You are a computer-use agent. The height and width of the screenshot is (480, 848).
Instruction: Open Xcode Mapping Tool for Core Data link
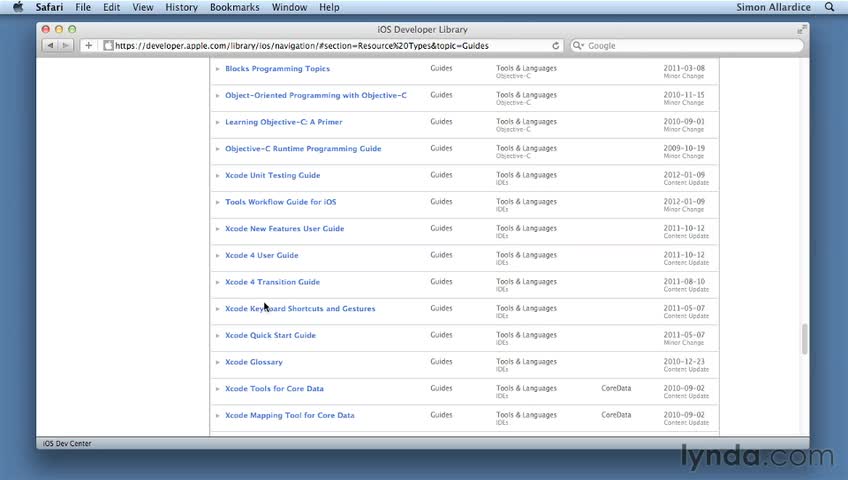click(x=290, y=415)
